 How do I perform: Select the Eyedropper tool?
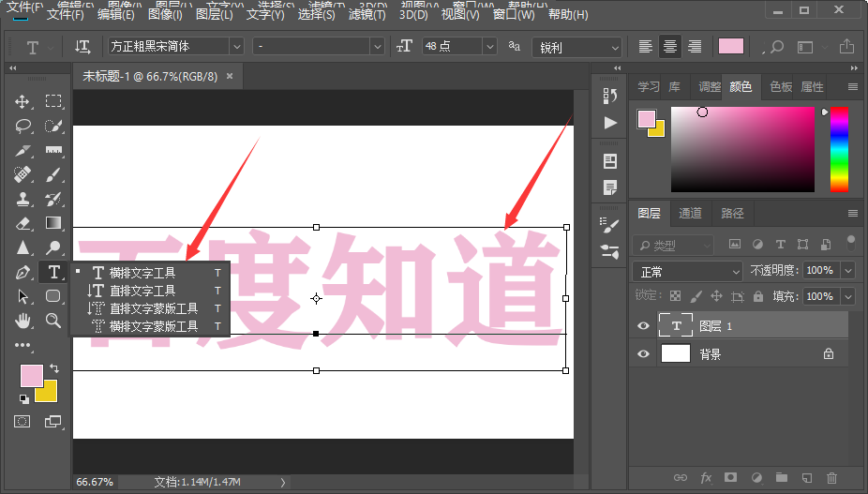tap(22, 151)
